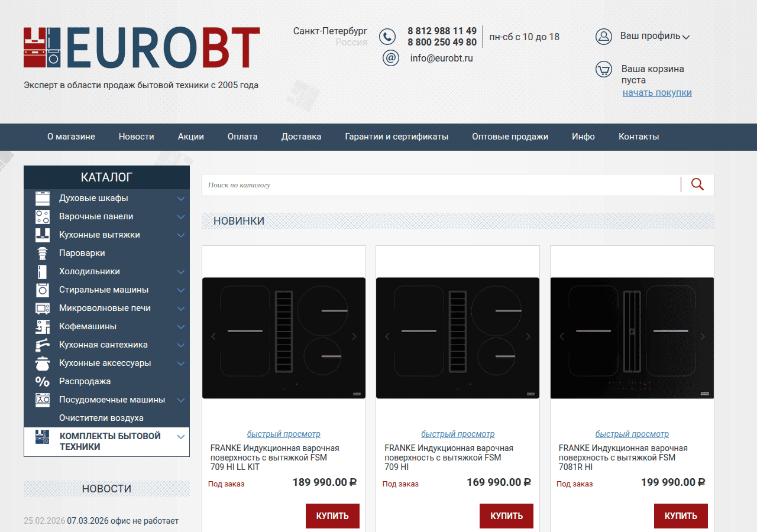The image size is (757, 532).
Task: Expand the Кухонные вытяжки submenu chevron
Action: pos(181,235)
